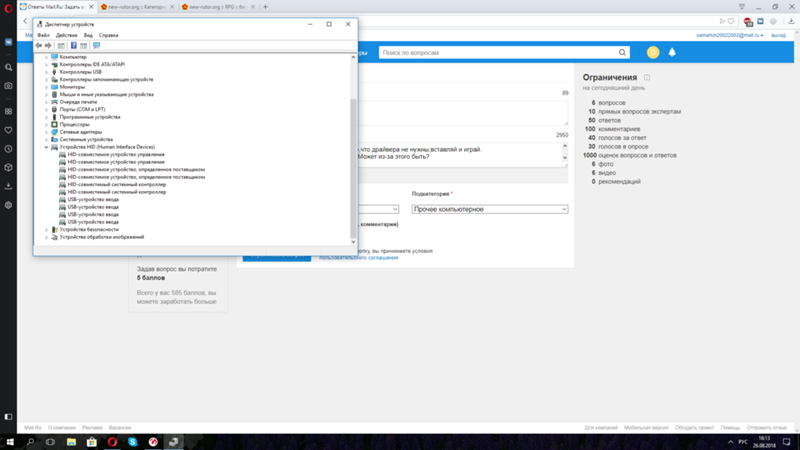Open the Вакансии footer link
The width and height of the screenshot is (800, 450).
pos(120,428)
